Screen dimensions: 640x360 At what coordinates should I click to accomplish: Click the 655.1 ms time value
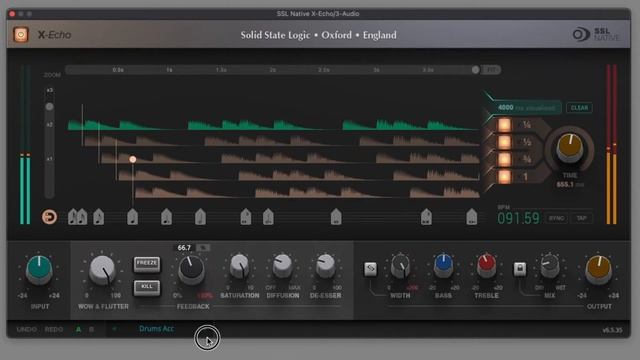[570, 184]
